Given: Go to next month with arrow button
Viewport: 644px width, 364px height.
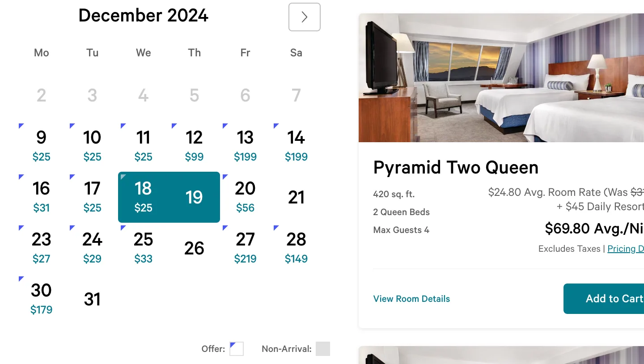Looking at the screenshot, I should click(x=305, y=17).
